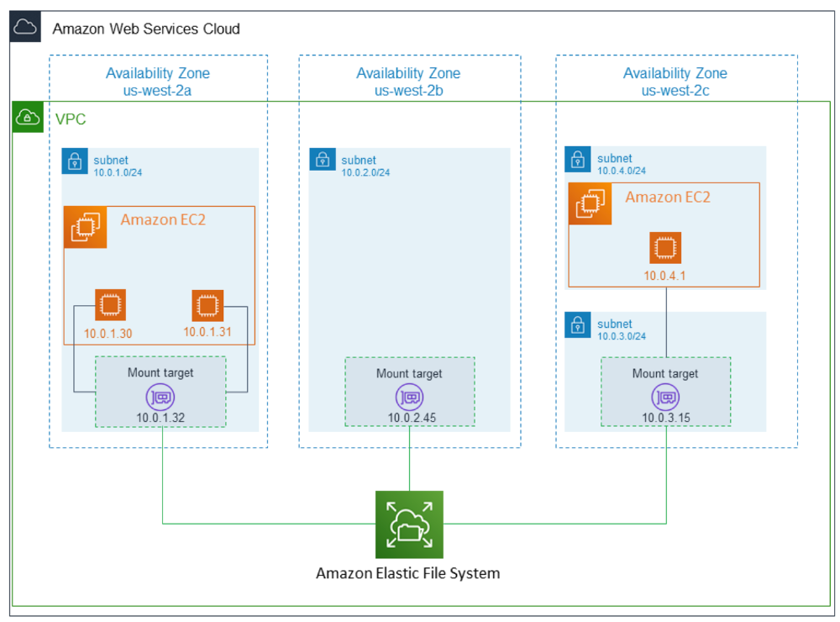This screenshot has height=622, width=840.
Task: Select the instance chip icon above 10.0.1.30
Action: point(110,305)
